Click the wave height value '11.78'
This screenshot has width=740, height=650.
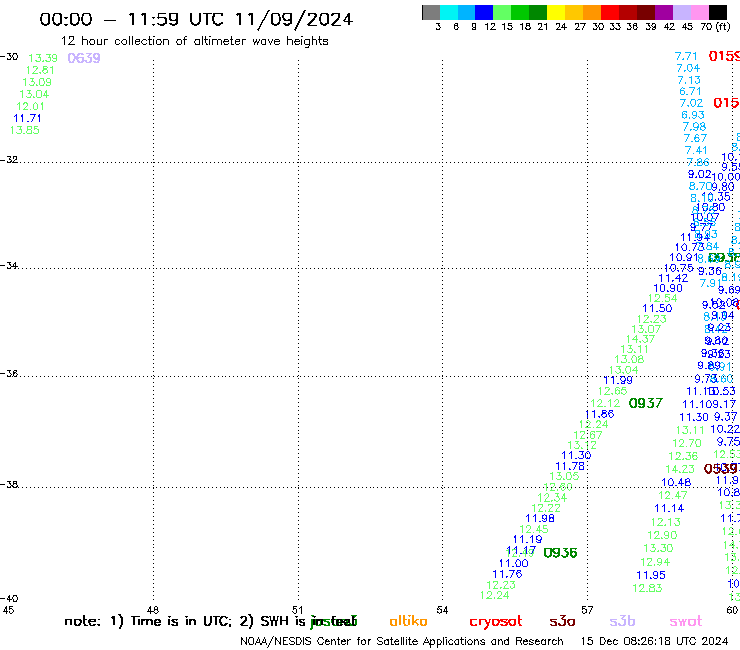[570, 466]
